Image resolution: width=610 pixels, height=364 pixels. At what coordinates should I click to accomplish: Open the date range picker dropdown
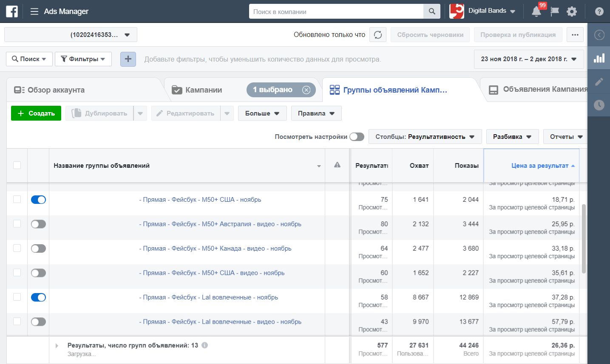(x=529, y=59)
